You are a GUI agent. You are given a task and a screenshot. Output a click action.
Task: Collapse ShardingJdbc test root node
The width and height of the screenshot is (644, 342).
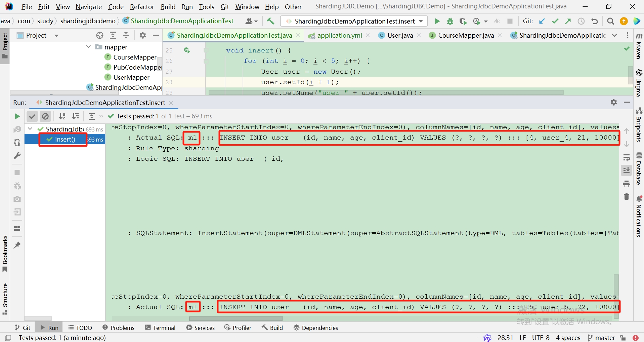pyautogui.click(x=30, y=129)
